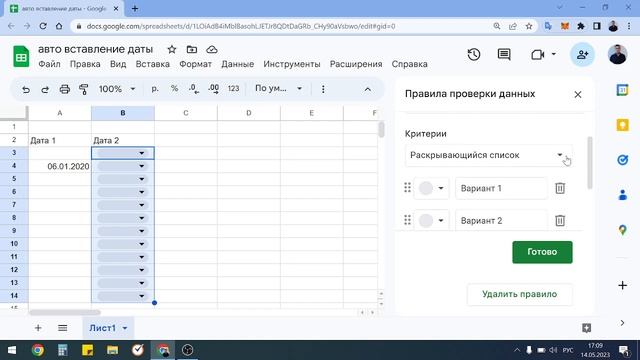Click the redo arrow in toolbar
The width and height of the screenshot is (640, 360).
click(45, 89)
